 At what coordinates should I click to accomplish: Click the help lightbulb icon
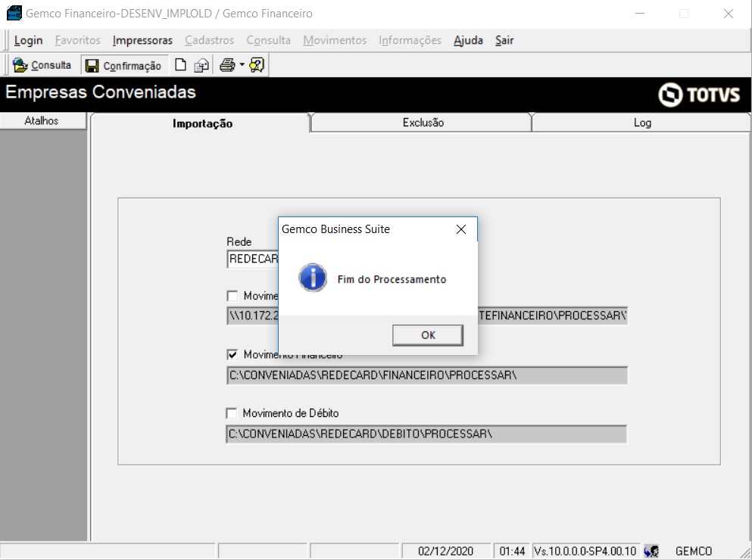tap(257, 65)
